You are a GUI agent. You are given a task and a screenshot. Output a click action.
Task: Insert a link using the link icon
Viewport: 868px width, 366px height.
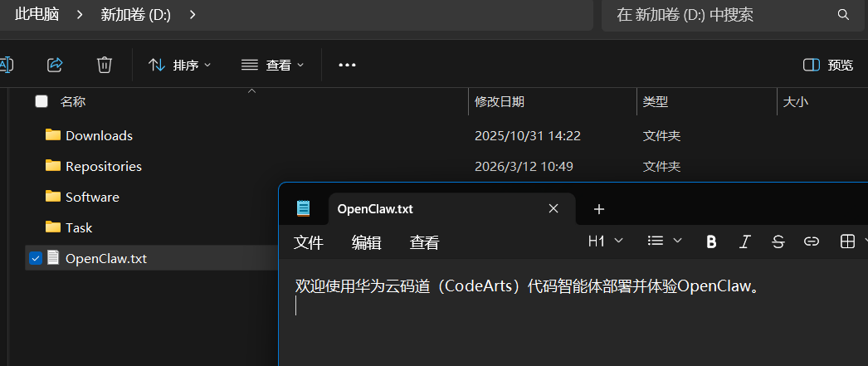812,242
